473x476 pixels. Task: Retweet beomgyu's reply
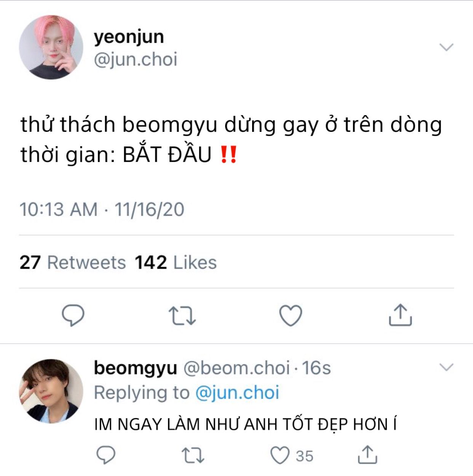click(193, 455)
